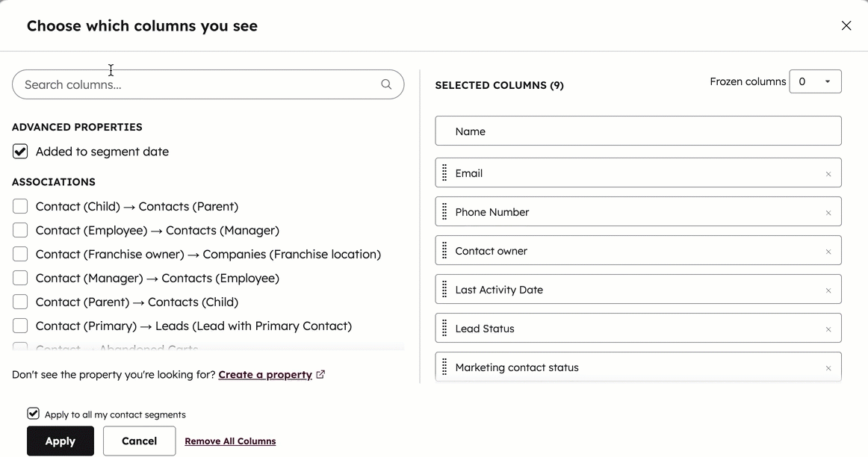Uncheck Added to segment date
Image resolution: width=868 pixels, height=457 pixels.
pyautogui.click(x=19, y=151)
